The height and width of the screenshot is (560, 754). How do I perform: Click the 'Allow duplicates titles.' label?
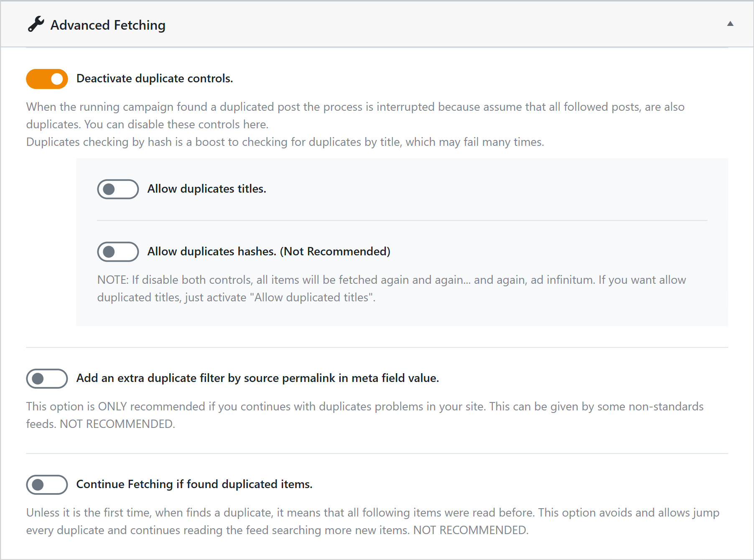pyautogui.click(x=206, y=189)
